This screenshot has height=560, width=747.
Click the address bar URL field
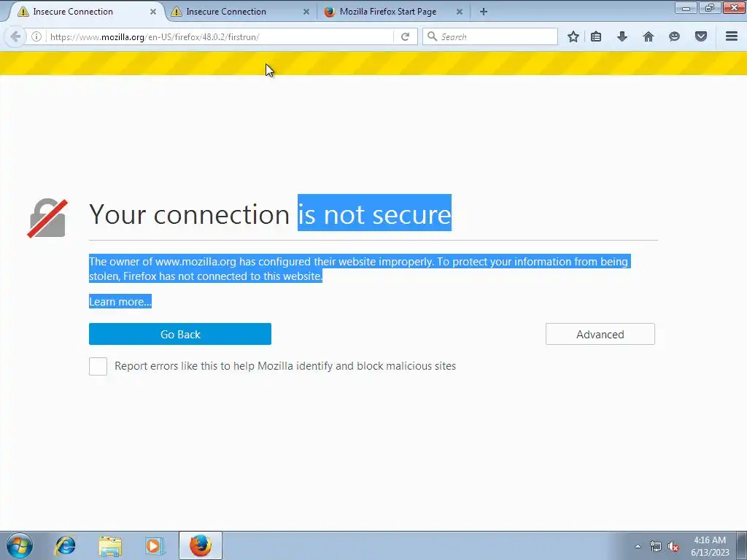(219, 36)
